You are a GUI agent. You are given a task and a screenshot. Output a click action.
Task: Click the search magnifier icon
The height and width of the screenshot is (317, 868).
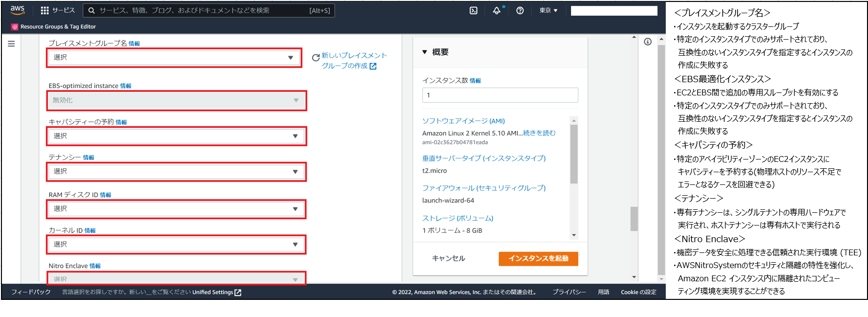[91, 10]
